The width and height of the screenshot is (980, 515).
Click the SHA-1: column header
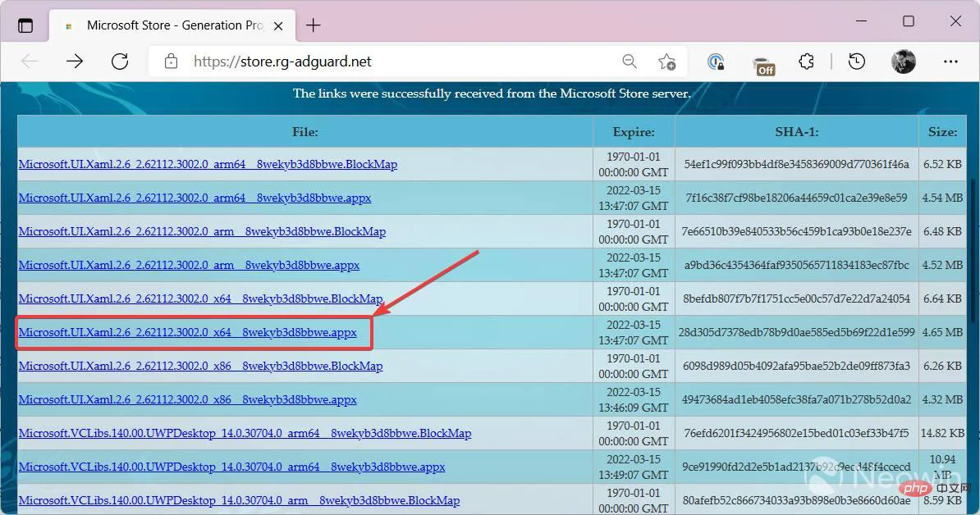[796, 132]
